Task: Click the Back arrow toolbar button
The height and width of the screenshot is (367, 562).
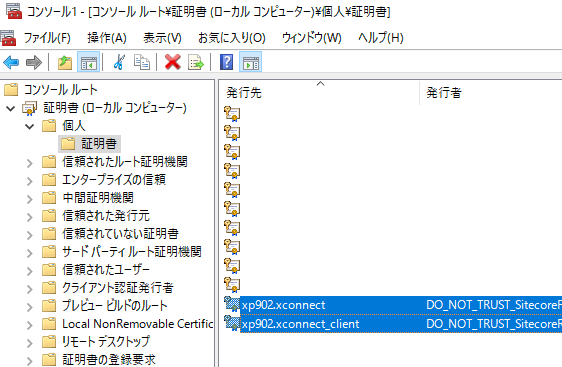Action: [x=11, y=62]
